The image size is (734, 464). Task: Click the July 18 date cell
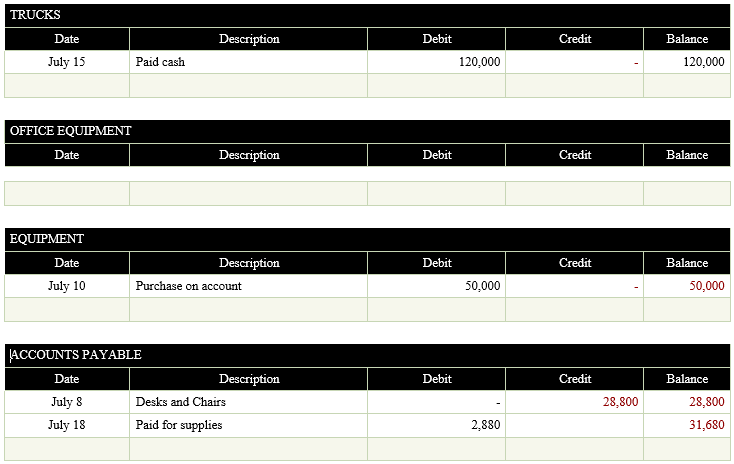(66, 425)
